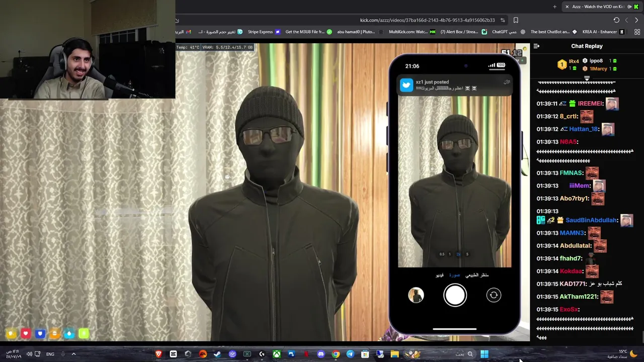Open the Get the M3U8 File bookmark
644x362 pixels.
pos(309,32)
